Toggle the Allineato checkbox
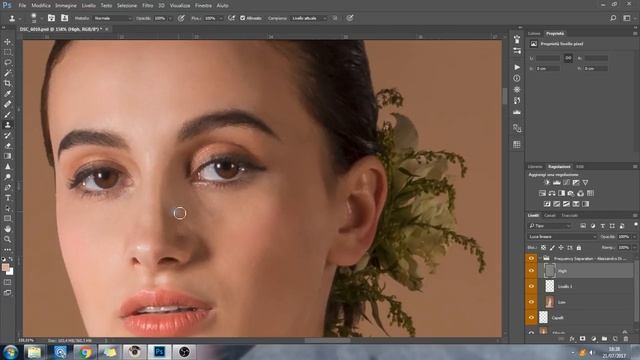 (x=243, y=18)
